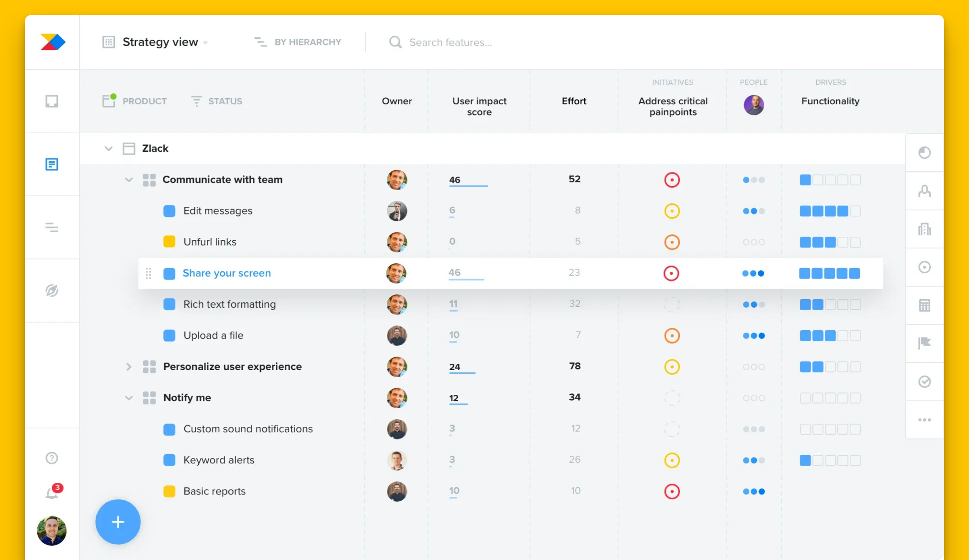
Task: Open the help question mark icon
Action: click(x=52, y=458)
